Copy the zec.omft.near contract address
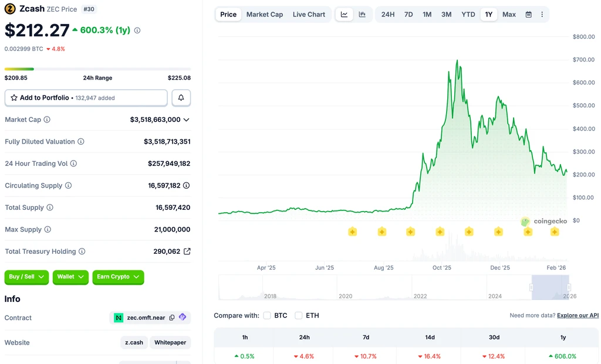Viewport: 601px width, 364px height. tap(172, 317)
